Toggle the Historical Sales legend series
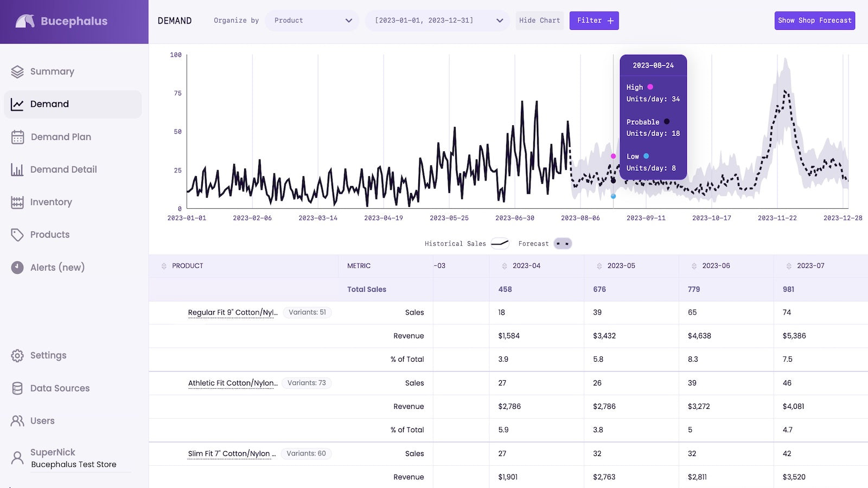This screenshot has width=868, height=488. (x=467, y=243)
